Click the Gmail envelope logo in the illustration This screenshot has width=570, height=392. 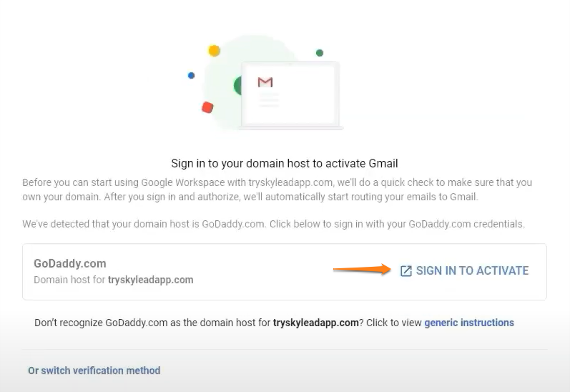tap(265, 83)
